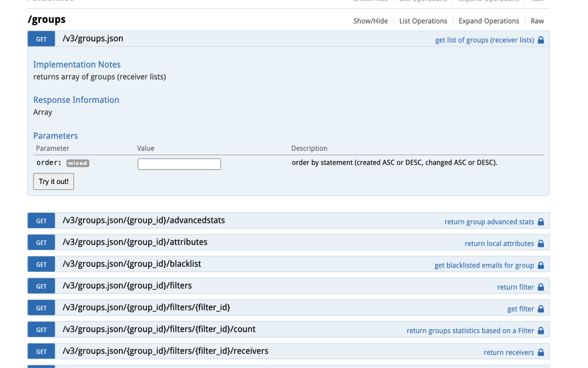
Task: Click the GET badge on the blacklist endpoint
Action: click(41, 264)
